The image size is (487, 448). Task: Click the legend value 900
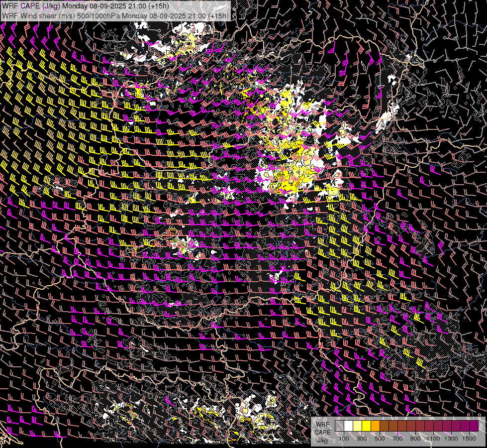415,439
